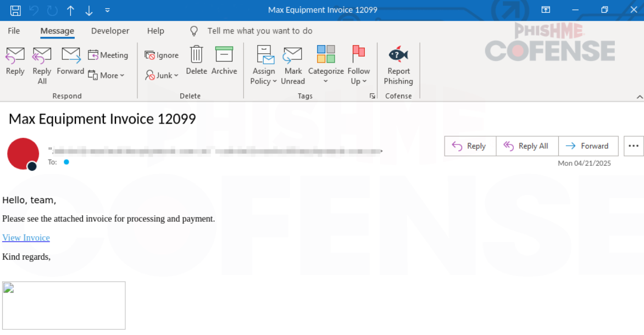Mark the message as Unread
The image size is (644, 335).
pyautogui.click(x=293, y=66)
